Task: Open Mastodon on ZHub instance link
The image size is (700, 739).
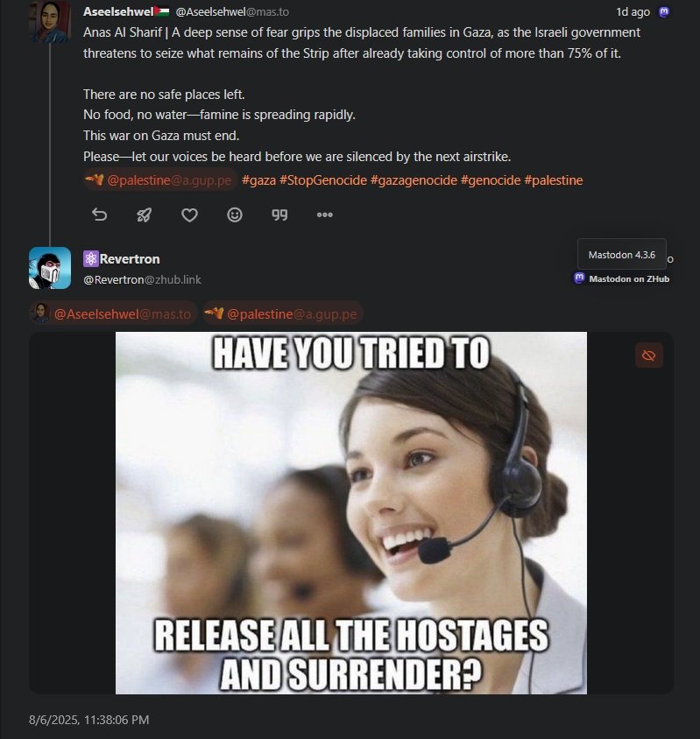Action: pos(622,279)
